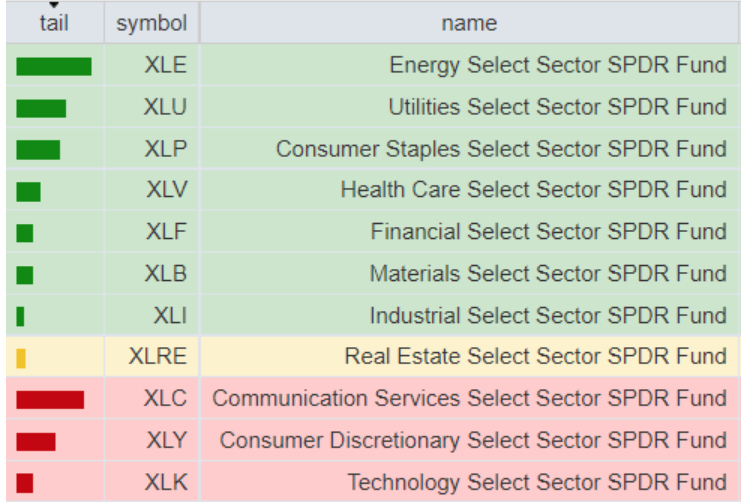The width and height of the screenshot is (746, 502).
Task: Click the yellow tail bar for XLRE
Action: pos(21,357)
